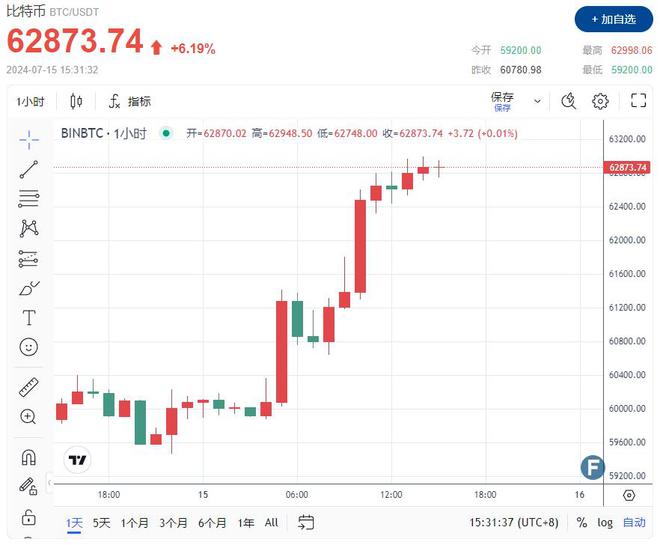Open the candlestick chart style picker
Image resolution: width=660 pixels, height=545 pixels.
77,101
